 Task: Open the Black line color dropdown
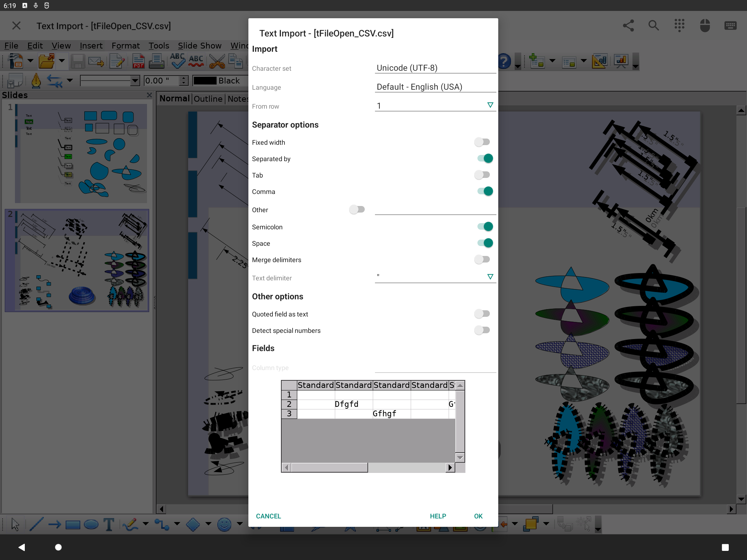(x=220, y=81)
